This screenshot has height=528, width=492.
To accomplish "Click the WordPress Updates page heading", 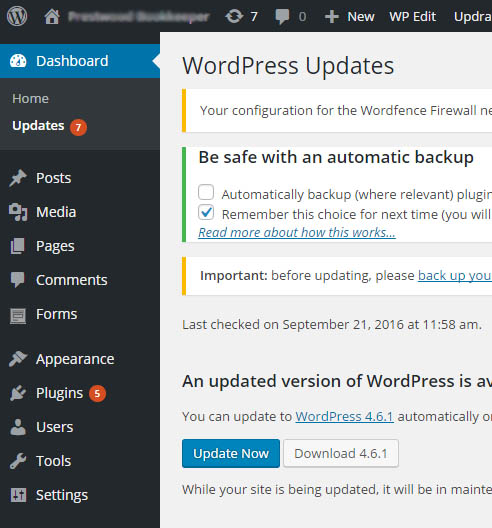I will [288, 65].
